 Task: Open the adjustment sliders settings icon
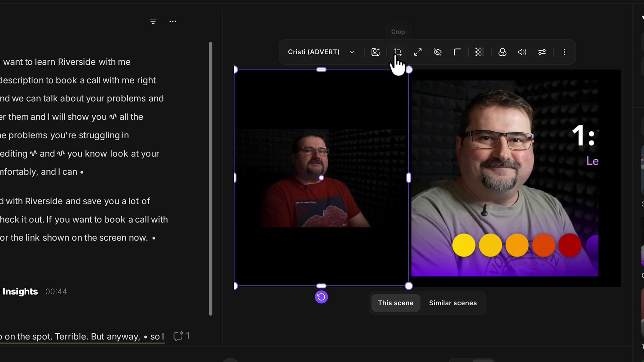[542, 52]
